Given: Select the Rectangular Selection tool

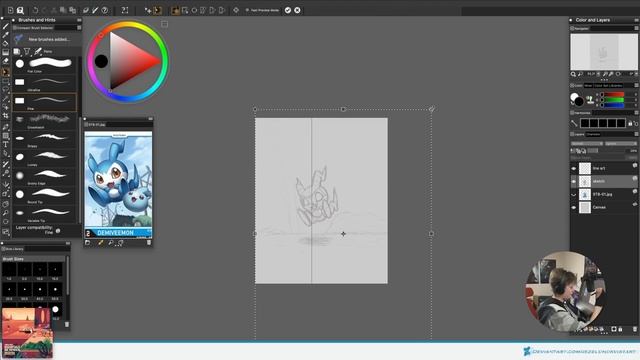Looking at the screenshot, I should (5, 81).
